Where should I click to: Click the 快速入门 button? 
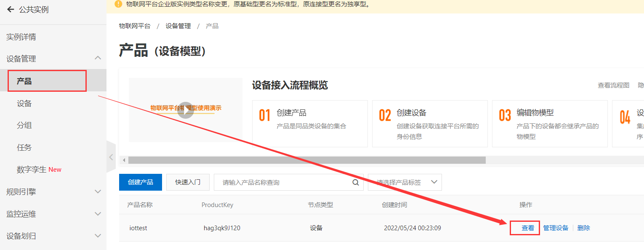188,182
